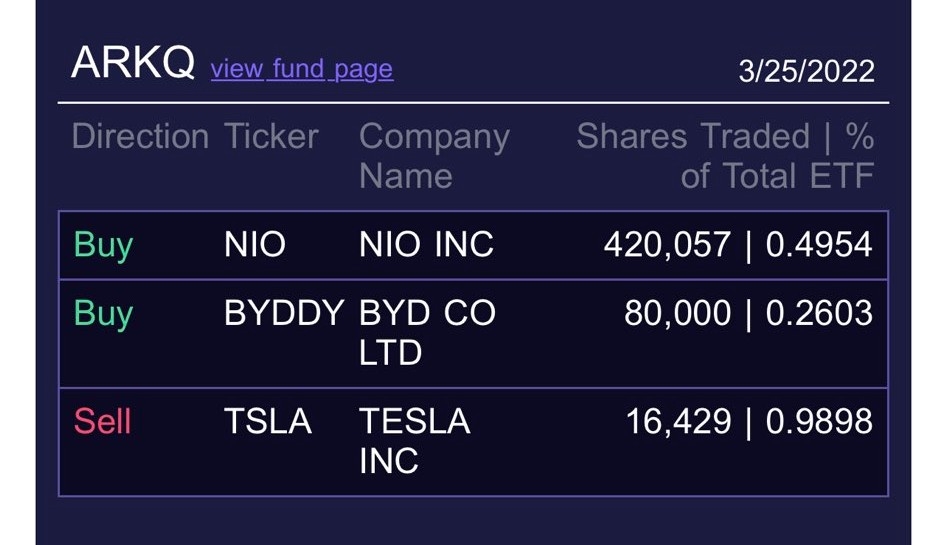Select the TSLA ticker cell
This screenshot has height=545, width=947.
coord(268,422)
